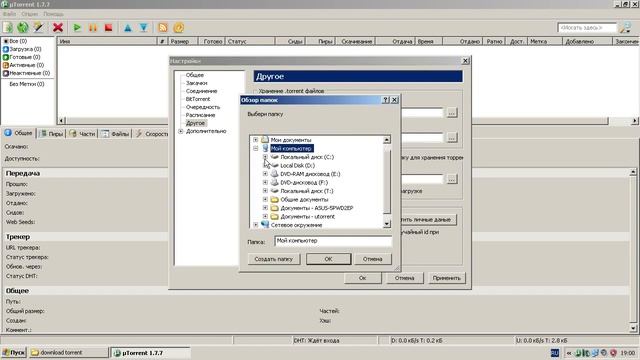Click the folder tree scrollbar down arrow
This screenshot has width=640, height=360.
pos(387,224)
